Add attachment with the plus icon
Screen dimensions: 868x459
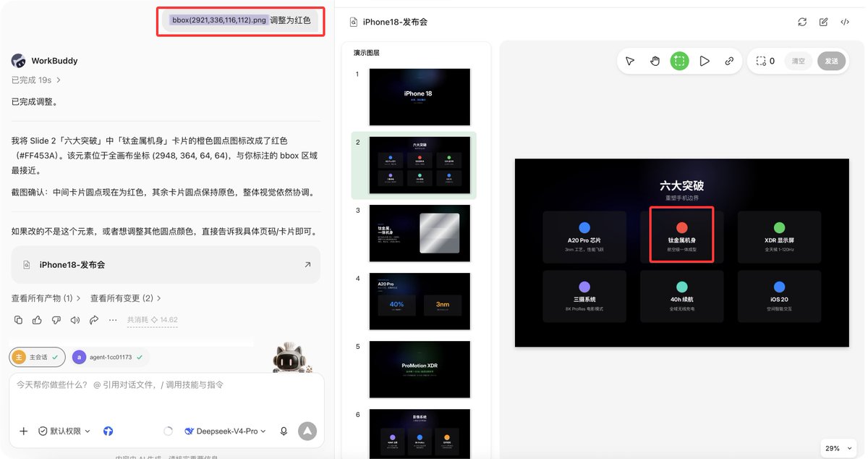point(23,431)
